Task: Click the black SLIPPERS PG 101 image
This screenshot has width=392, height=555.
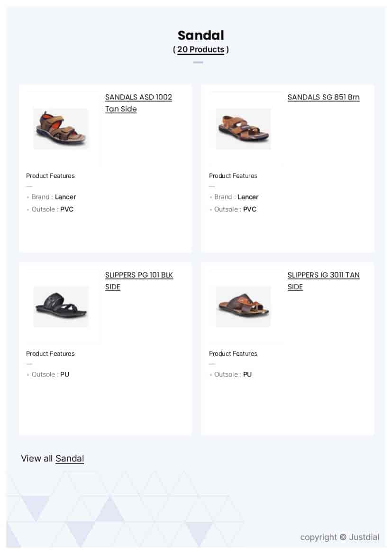Action: [61, 306]
